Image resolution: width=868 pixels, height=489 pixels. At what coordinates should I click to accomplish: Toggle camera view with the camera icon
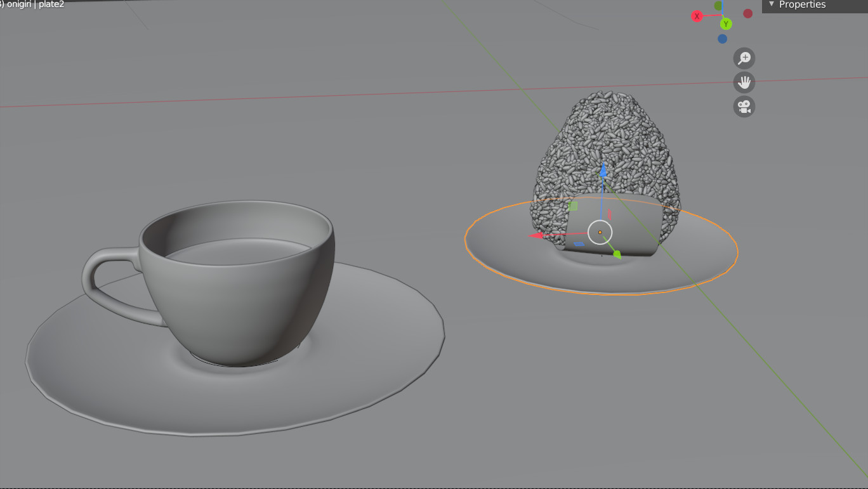pyautogui.click(x=744, y=107)
